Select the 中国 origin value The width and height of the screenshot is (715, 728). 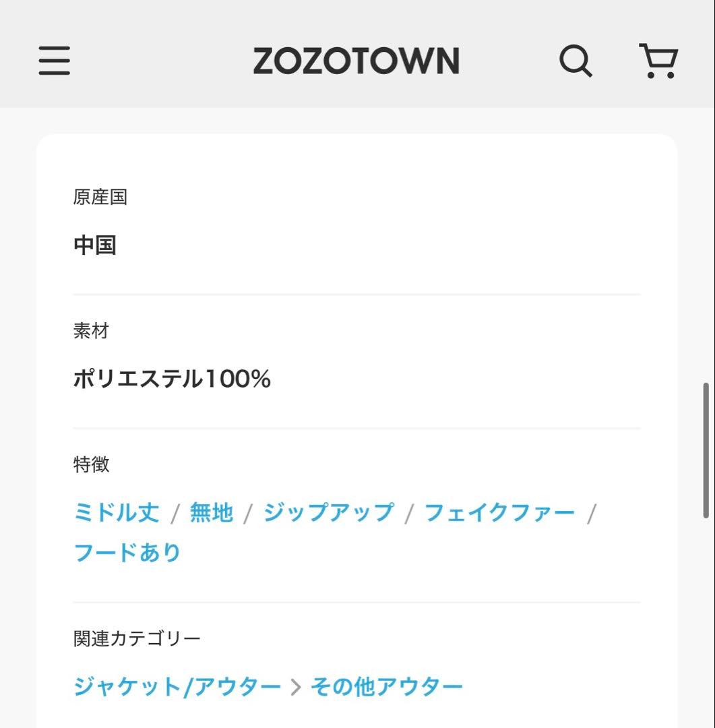pyautogui.click(x=95, y=245)
